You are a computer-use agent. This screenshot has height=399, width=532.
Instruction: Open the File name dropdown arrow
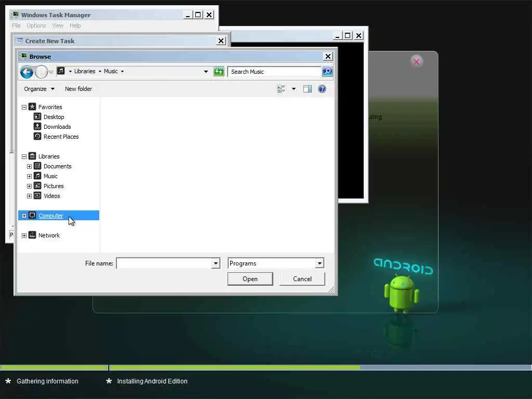216,263
